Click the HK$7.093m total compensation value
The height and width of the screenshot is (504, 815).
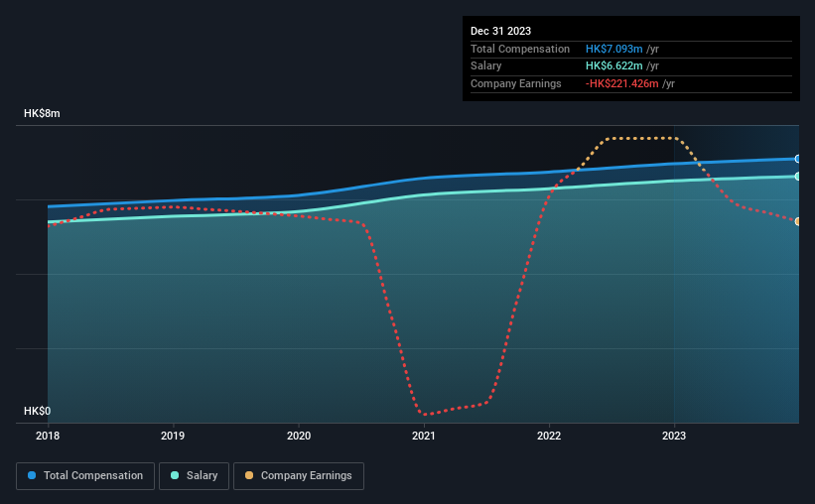(x=613, y=49)
